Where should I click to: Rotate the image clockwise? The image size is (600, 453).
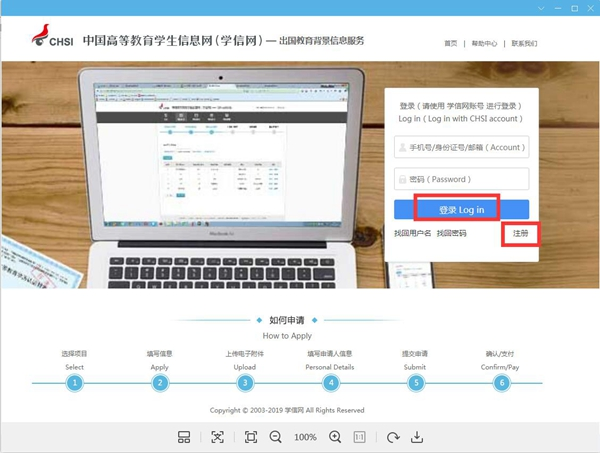click(393, 437)
